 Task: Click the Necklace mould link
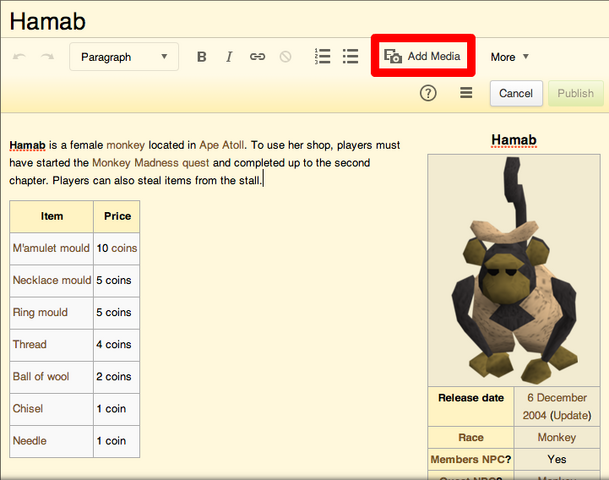click(52, 280)
